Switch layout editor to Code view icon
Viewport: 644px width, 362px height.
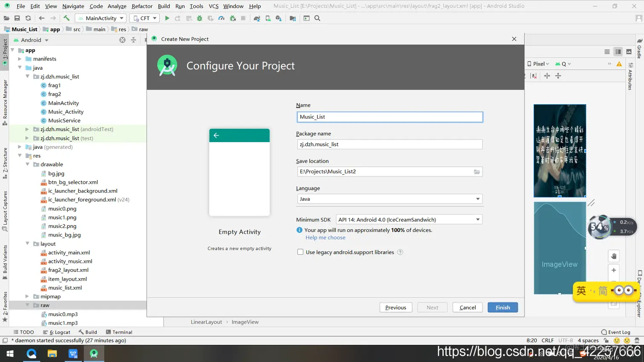(607, 51)
